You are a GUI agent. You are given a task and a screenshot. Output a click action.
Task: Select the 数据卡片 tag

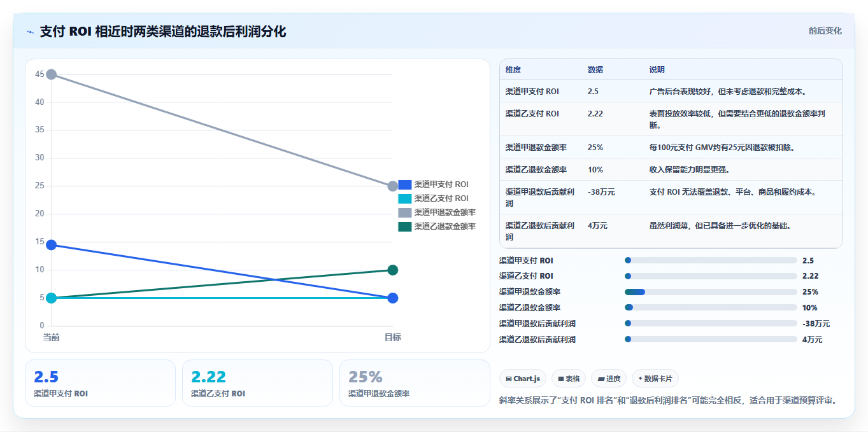pyautogui.click(x=655, y=379)
